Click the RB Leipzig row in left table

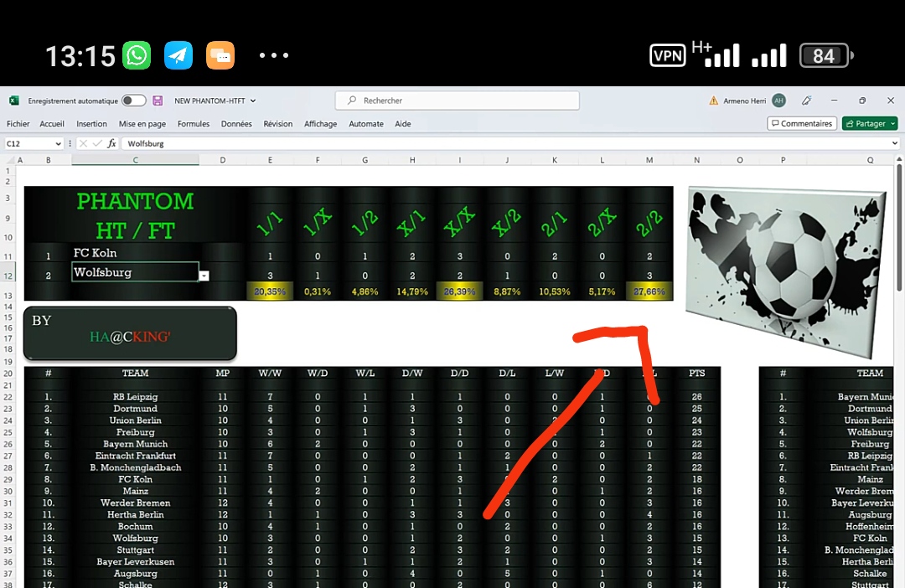tap(135, 396)
